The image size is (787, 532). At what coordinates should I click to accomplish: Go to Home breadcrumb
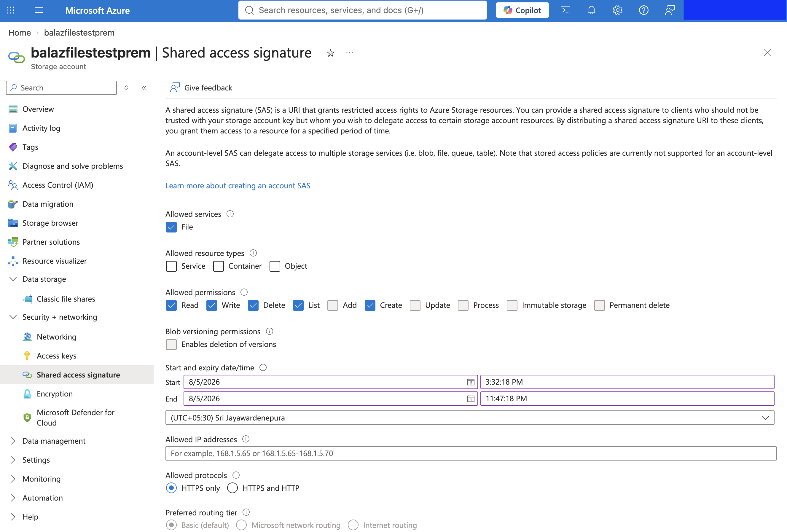pyautogui.click(x=20, y=33)
